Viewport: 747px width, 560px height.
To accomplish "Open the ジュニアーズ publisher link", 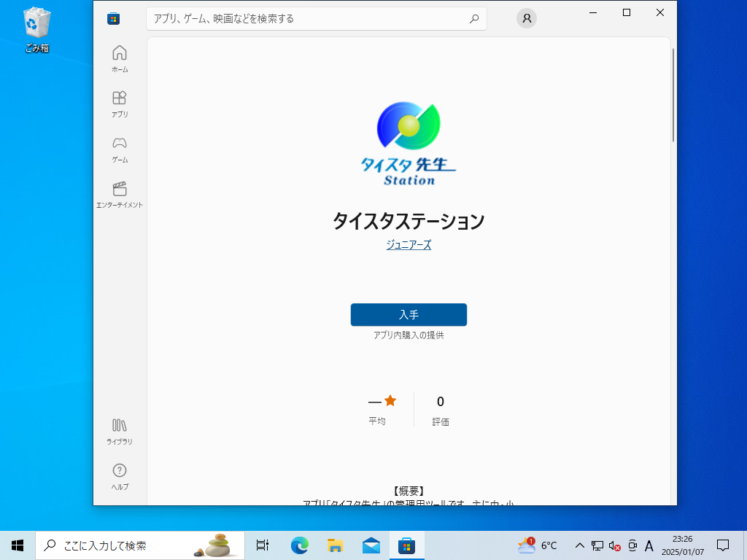I will 409,245.
